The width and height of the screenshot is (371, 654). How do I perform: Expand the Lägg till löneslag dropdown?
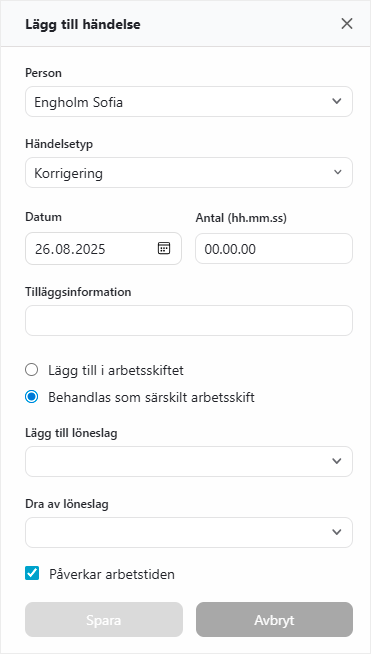189,461
